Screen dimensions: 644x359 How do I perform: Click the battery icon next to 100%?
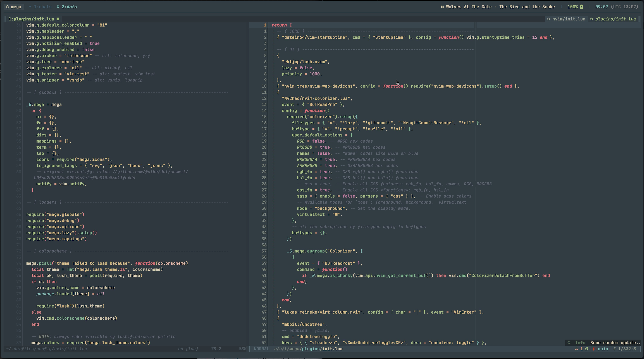(581, 7)
